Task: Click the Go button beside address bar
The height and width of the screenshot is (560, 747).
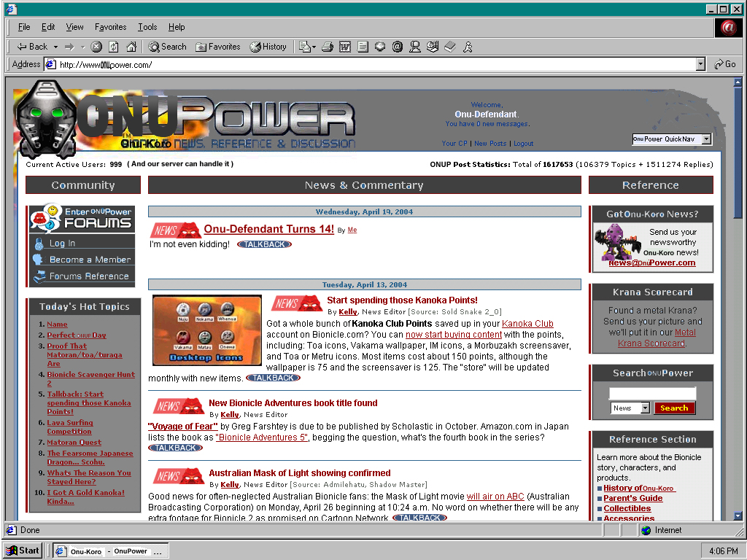Action: 725,64
